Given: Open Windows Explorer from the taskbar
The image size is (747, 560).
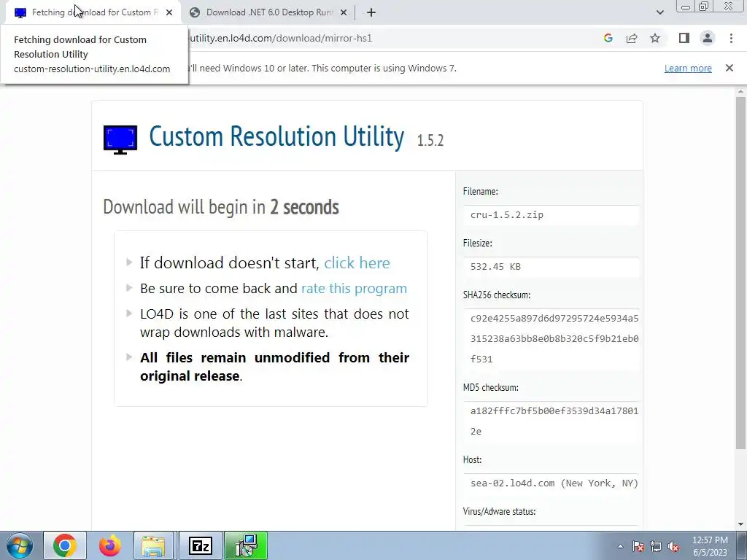Looking at the screenshot, I should click(x=153, y=545).
